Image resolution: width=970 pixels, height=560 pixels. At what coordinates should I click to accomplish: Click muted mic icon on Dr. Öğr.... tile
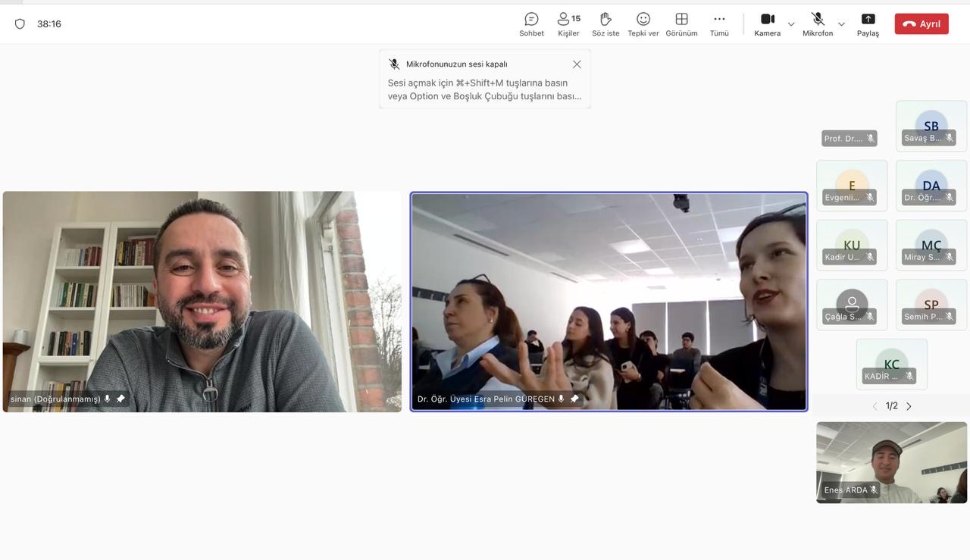coord(950,197)
